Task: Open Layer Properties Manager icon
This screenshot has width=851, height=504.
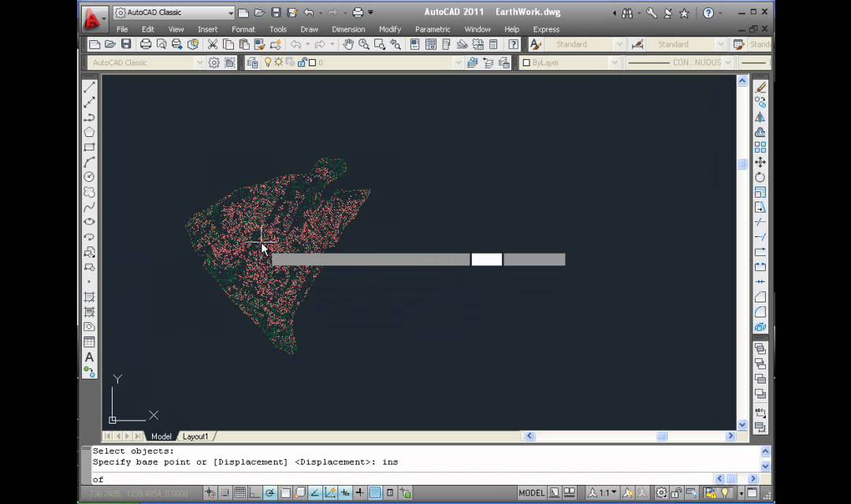Action: 252,63
